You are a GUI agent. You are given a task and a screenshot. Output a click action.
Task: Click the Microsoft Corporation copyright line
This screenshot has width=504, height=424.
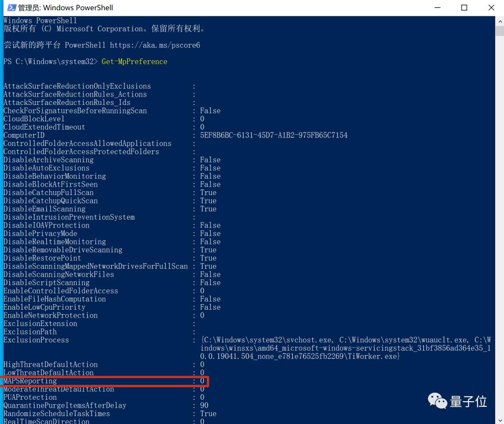(x=104, y=28)
